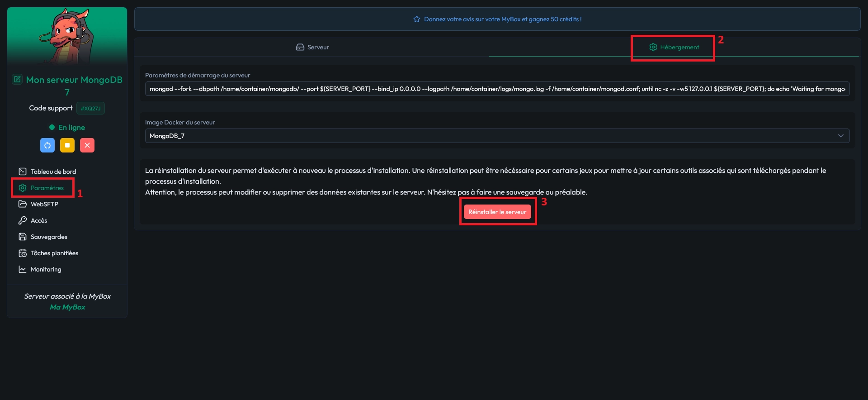Click the edit icon beside server name
The height and width of the screenshot is (400, 868).
[17, 80]
